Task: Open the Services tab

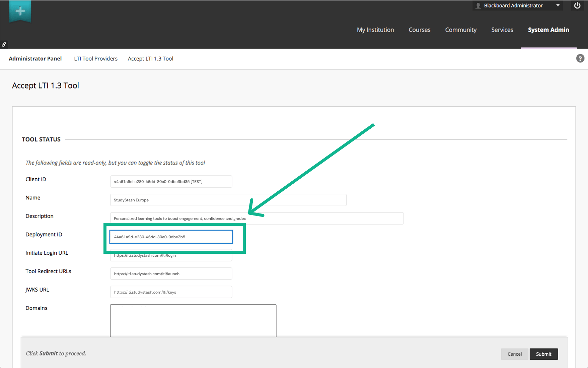Action: (x=502, y=30)
